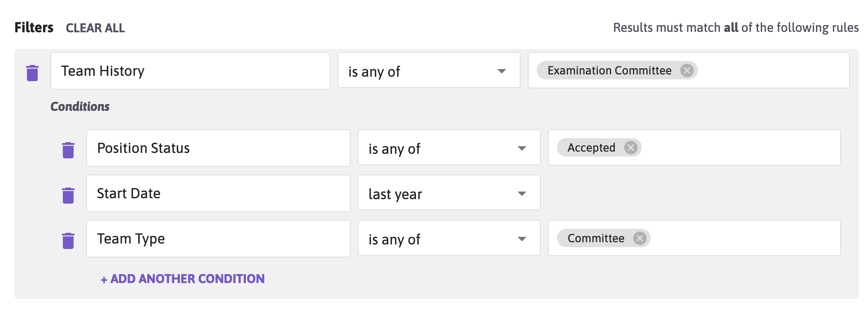Focus the Position Status values input
Viewport: 868px width, 314px height.
741,148
